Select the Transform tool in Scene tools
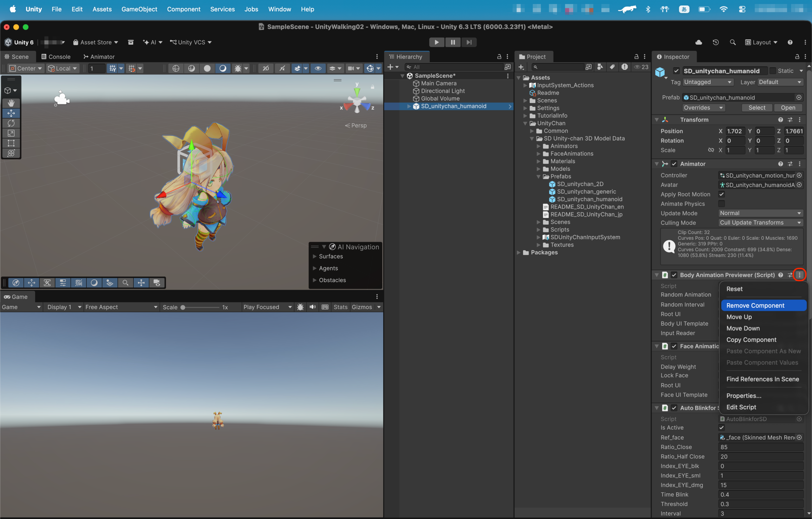This screenshot has width=812, height=519. pyautogui.click(x=11, y=153)
